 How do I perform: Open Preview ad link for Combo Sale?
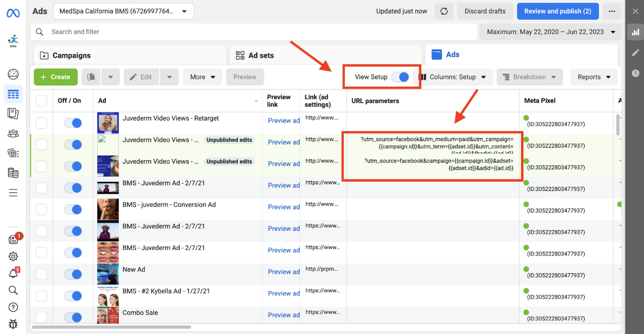284,315
